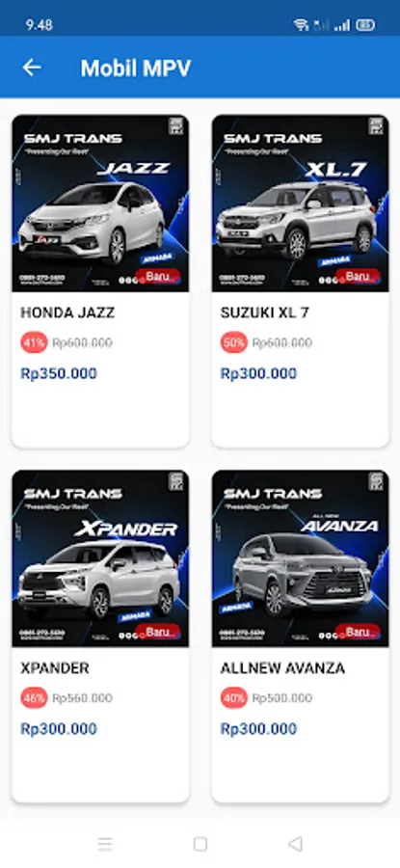
Task: Tap the Mobil MPV page title
Action: coord(136,68)
